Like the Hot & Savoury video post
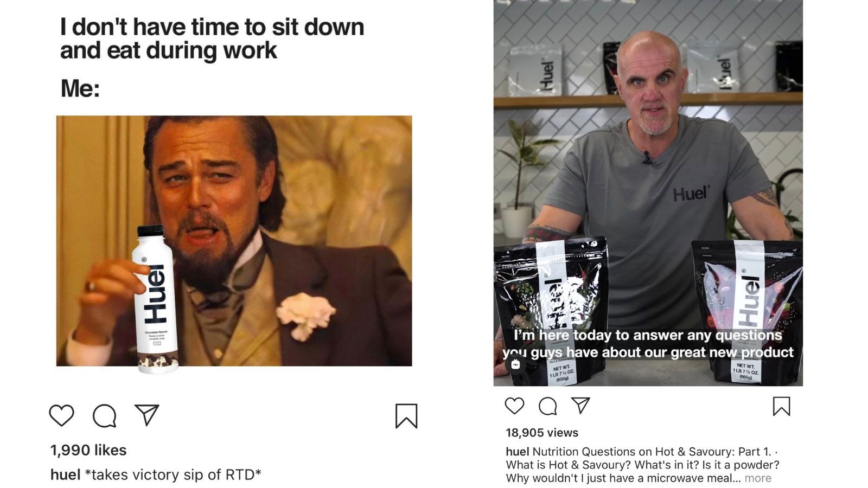The height and width of the screenshot is (488, 868). point(514,406)
